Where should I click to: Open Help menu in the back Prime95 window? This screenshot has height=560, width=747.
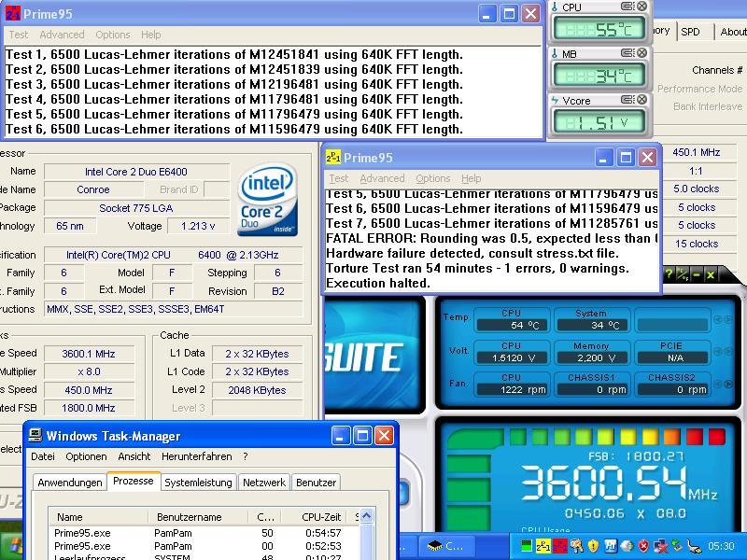click(150, 35)
